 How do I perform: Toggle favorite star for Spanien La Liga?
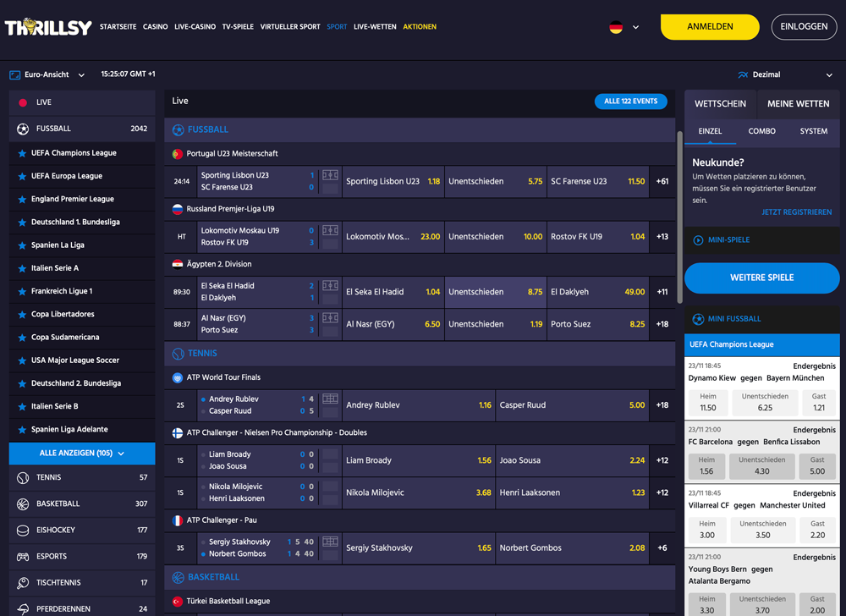pyautogui.click(x=22, y=245)
